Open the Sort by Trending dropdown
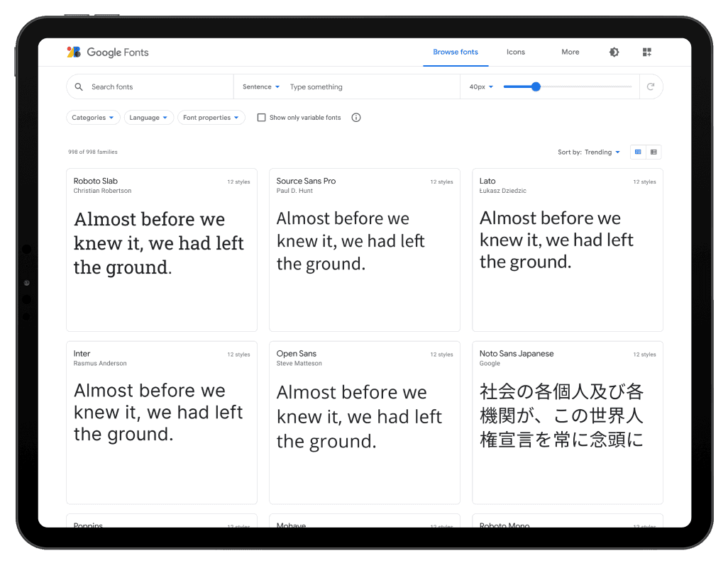This screenshot has width=728, height=580. [x=589, y=152]
